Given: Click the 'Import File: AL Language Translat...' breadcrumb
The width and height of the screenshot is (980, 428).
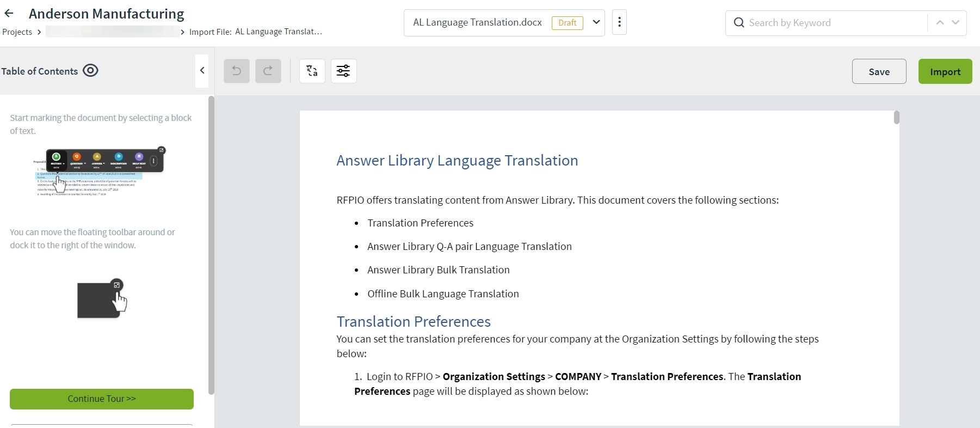Looking at the screenshot, I should click(x=256, y=32).
